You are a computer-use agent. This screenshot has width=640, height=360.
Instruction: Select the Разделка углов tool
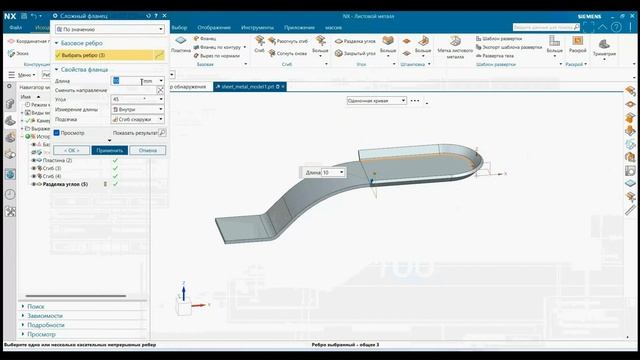tap(355, 41)
